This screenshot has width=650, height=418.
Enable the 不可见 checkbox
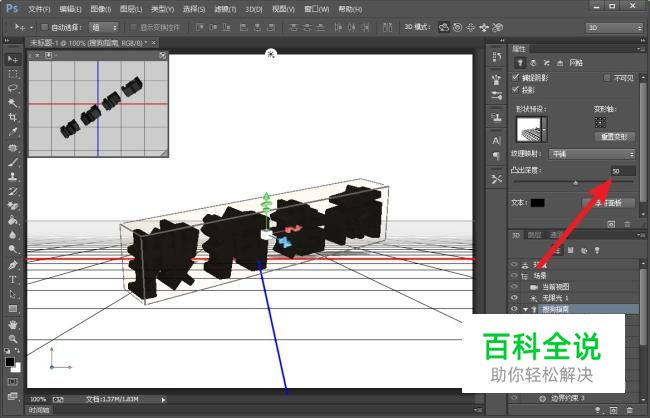point(607,78)
